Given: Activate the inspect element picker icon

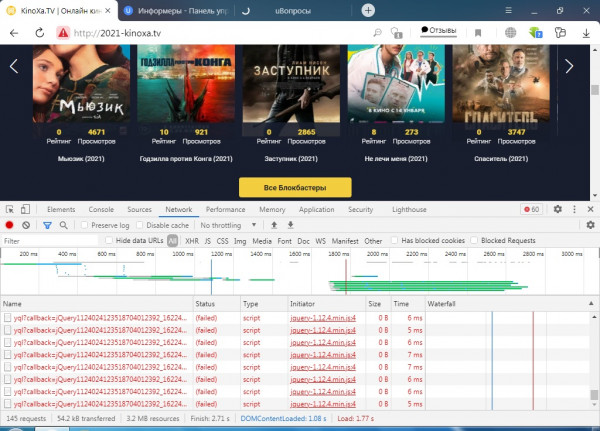Looking at the screenshot, I should (10, 209).
